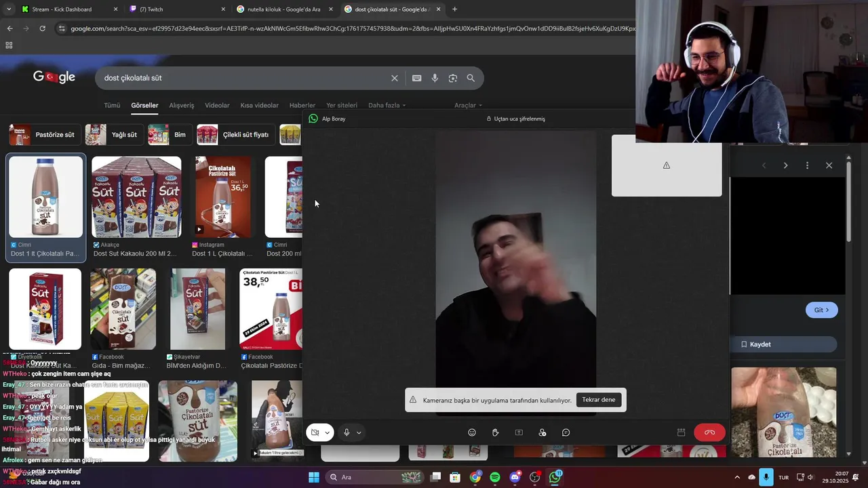
Task: Click the Tekrar dene button
Action: tap(598, 400)
